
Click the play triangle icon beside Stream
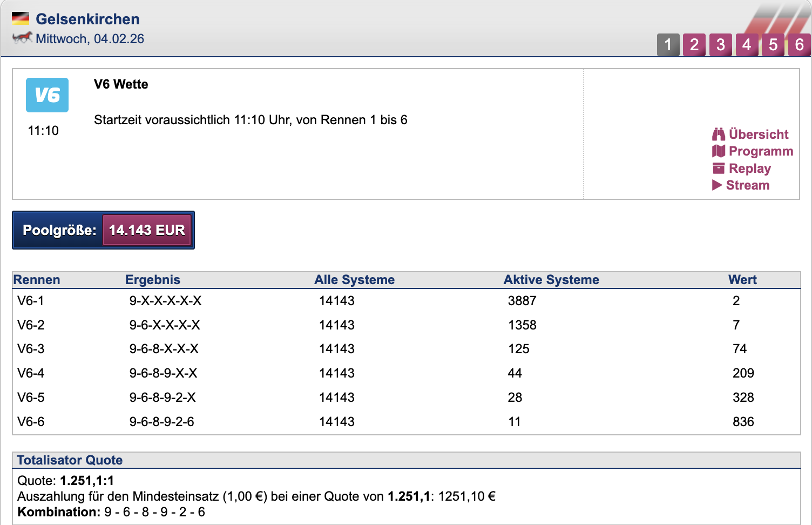(x=717, y=185)
